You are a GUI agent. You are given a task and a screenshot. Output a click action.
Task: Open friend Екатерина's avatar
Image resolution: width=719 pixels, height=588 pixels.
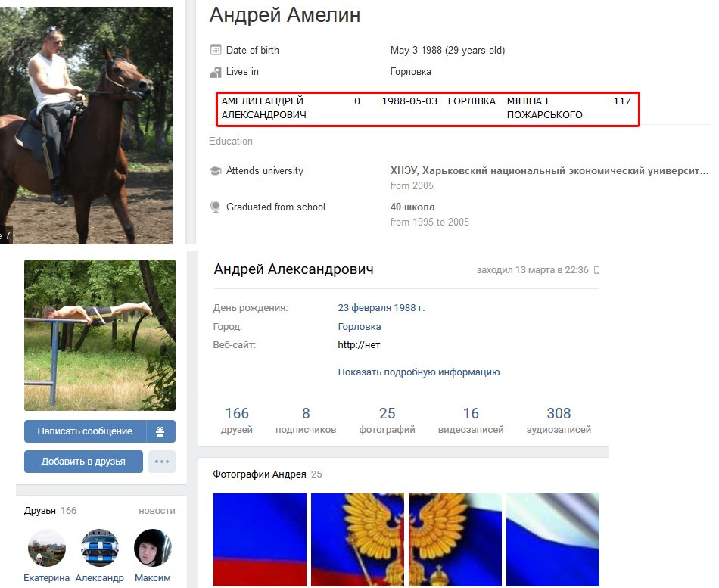[x=46, y=548]
